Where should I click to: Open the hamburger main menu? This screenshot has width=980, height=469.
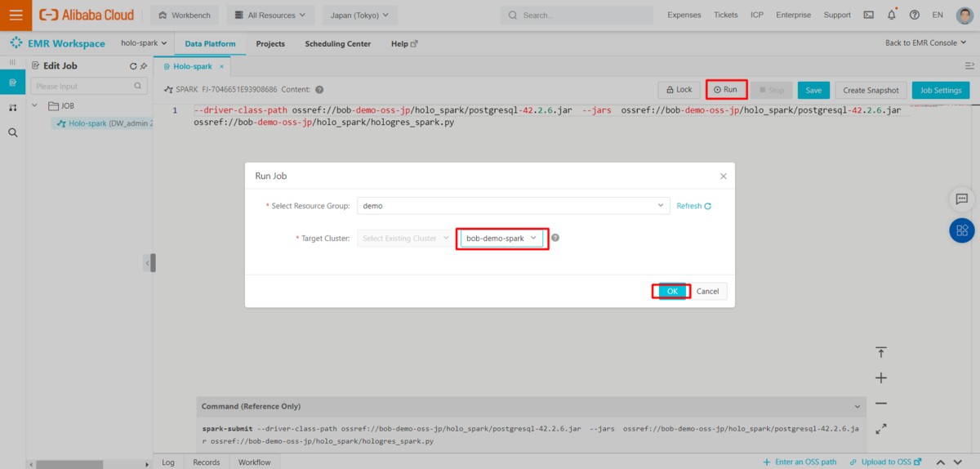pyautogui.click(x=16, y=15)
